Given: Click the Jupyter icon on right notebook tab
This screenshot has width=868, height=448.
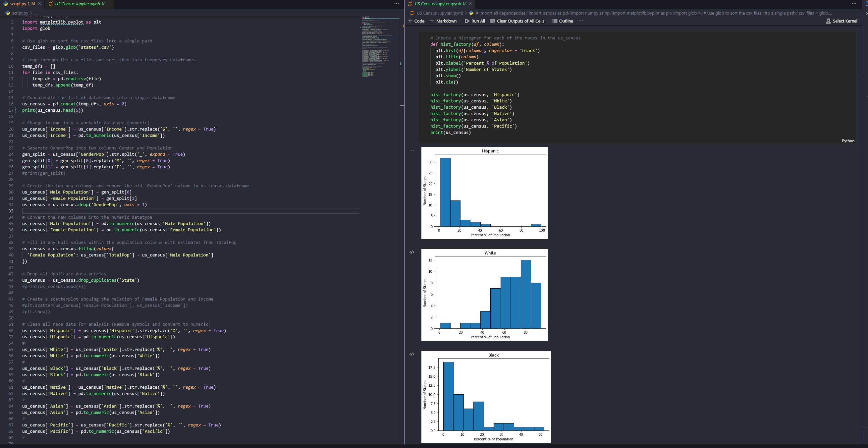Looking at the screenshot, I should (410, 4).
